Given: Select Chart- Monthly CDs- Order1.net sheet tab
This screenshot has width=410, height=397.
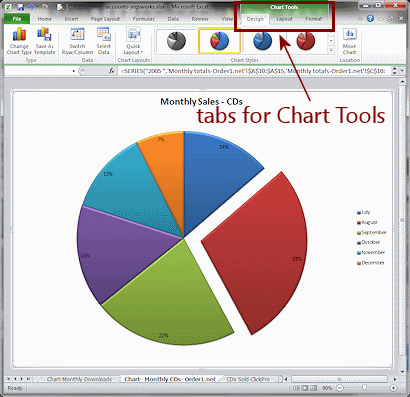Looking at the screenshot, I should pyautogui.click(x=170, y=379).
